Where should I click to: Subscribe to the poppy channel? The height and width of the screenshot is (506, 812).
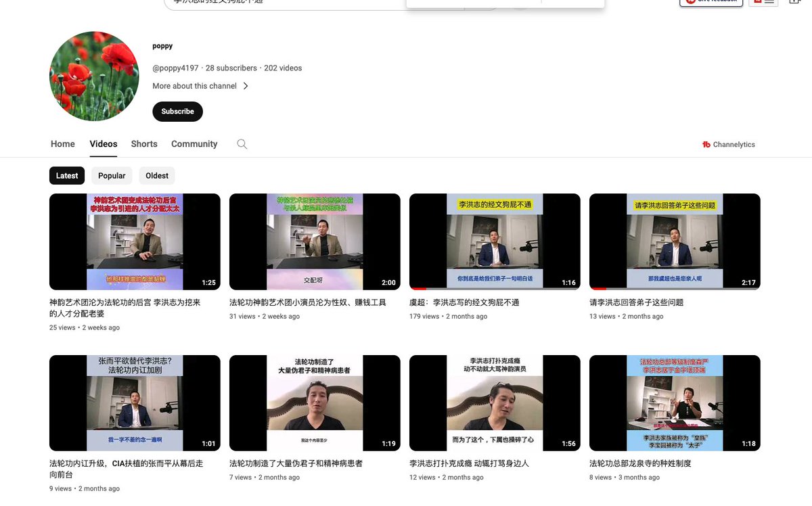click(177, 112)
